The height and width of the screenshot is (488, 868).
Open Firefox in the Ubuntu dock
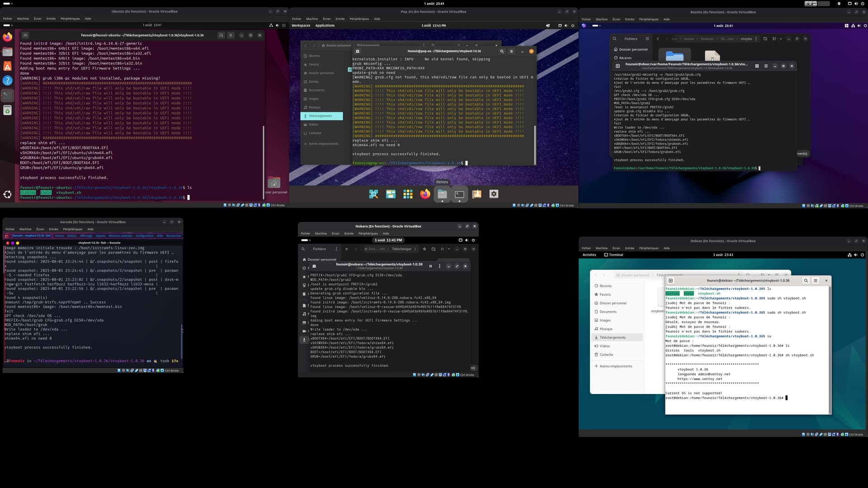coord(8,37)
